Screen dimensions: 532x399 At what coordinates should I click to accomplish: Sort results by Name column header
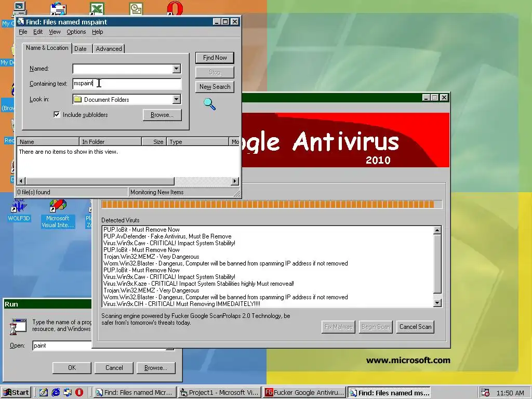click(48, 142)
